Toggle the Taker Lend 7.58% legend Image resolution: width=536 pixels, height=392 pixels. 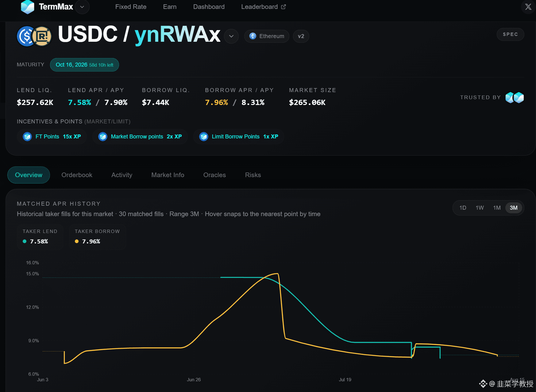pyautogui.click(x=40, y=237)
